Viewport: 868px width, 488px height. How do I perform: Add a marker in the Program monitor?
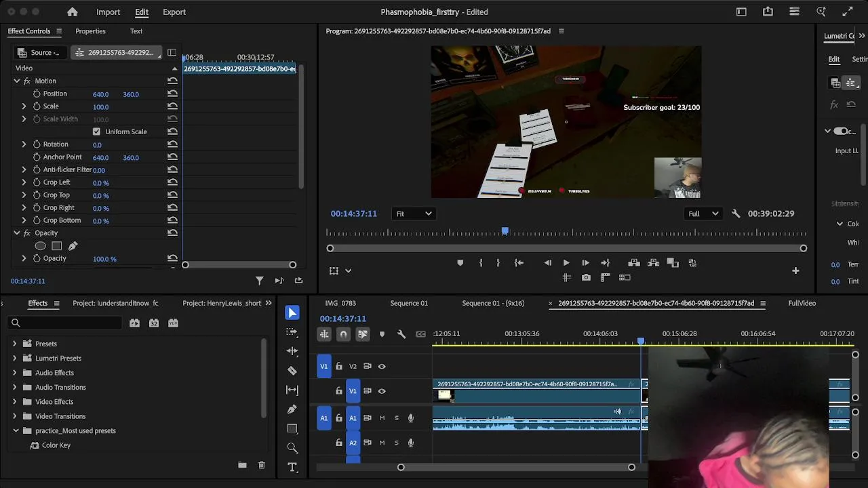coord(460,263)
